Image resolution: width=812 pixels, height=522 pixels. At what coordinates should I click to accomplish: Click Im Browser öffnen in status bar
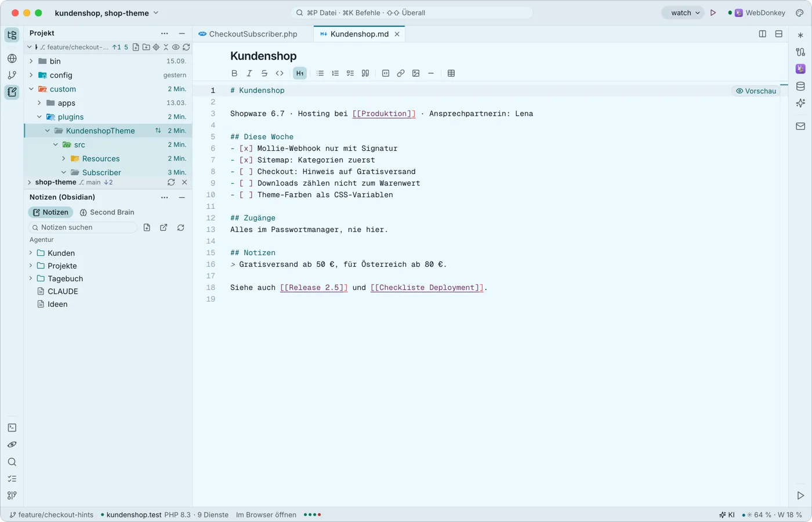[266, 514]
